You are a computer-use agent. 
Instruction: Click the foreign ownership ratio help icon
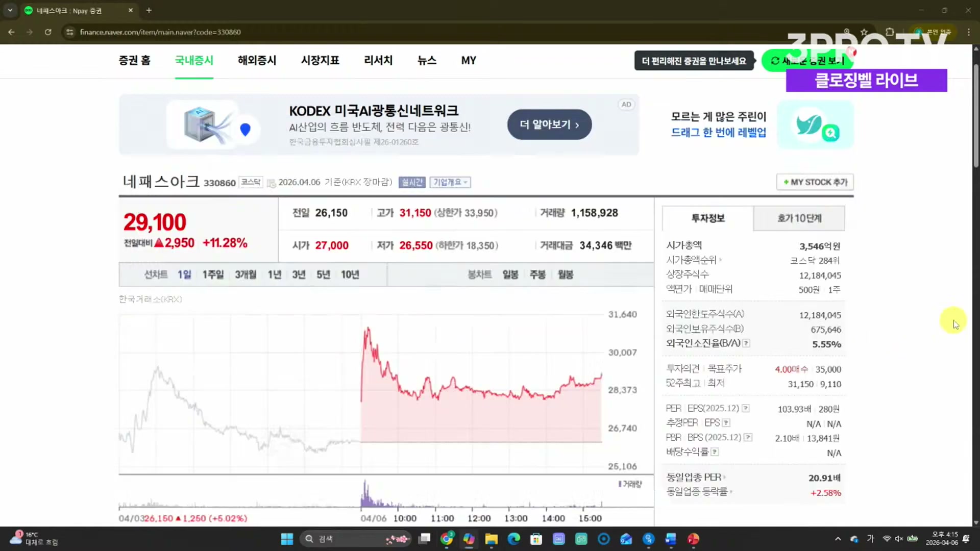[x=746, y=343]
